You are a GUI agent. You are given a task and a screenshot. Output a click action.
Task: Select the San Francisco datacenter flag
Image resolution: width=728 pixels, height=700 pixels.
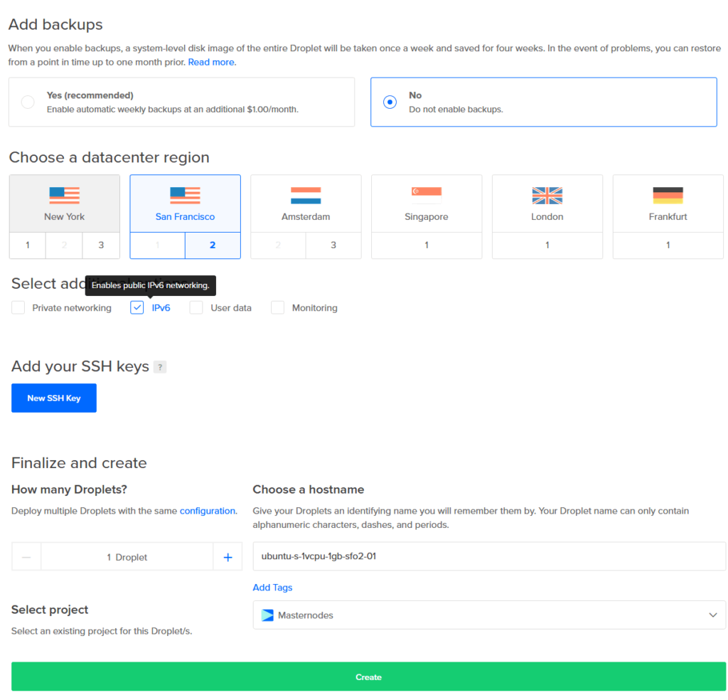(185, 193)
